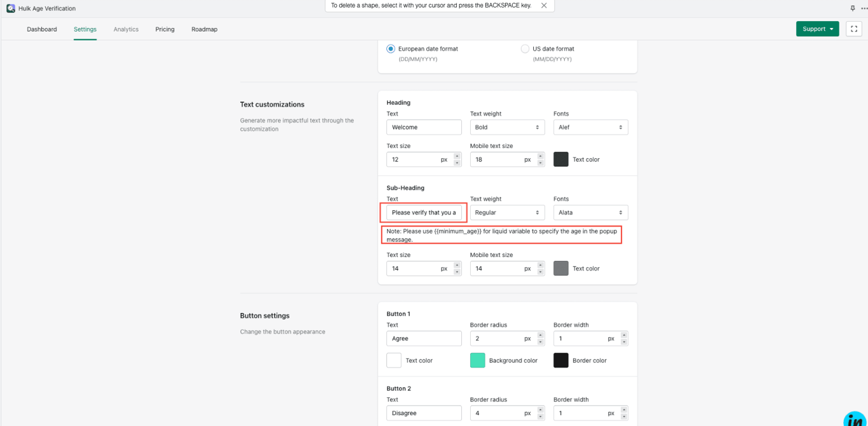Open Sub-Heading Fonts dropdown showing Alata
This screenshot has height=426, width=868.
point(590,213)
